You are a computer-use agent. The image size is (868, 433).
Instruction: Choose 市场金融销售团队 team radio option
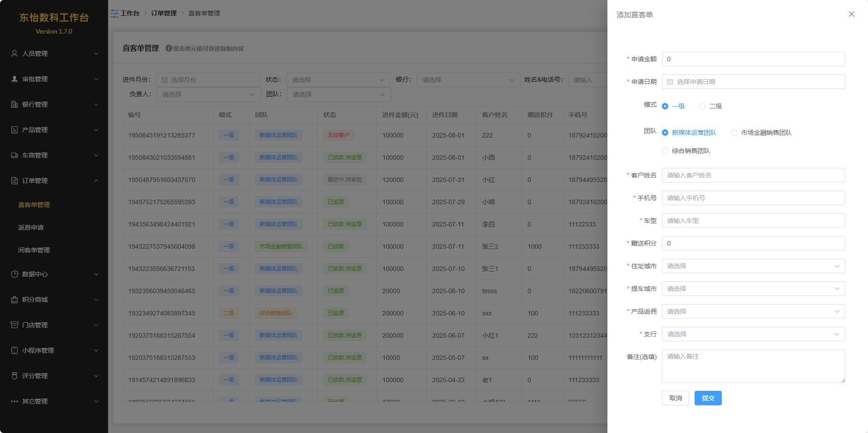(734, 133)
